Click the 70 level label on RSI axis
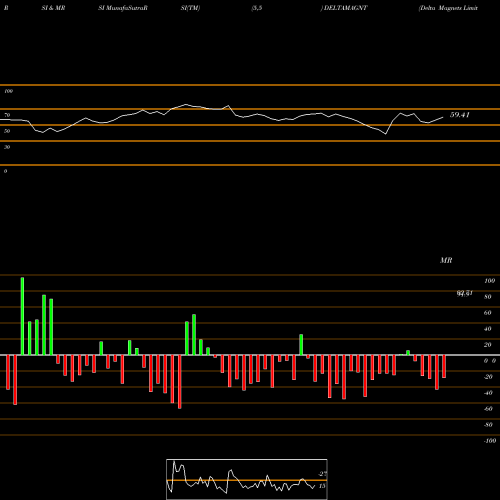Image resolution: width=500 pixels, height=500 pixels. tap(7, 115)
